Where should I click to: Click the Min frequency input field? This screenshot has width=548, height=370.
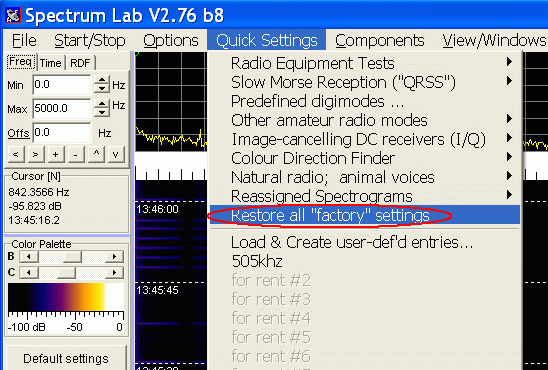click(62, 85)
